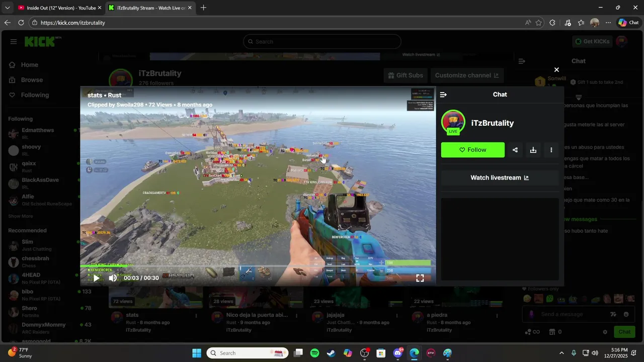
Task: Open chat settings gear
Action: (605, 332)
